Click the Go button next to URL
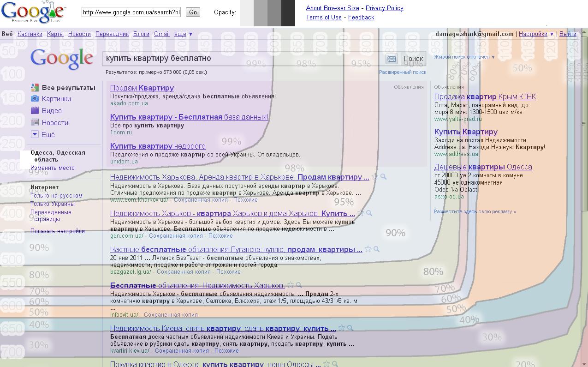 click(x=193, y=12)
